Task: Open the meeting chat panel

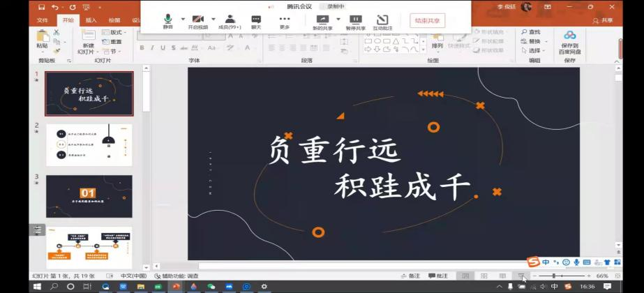Action: (x=256, y=21)
